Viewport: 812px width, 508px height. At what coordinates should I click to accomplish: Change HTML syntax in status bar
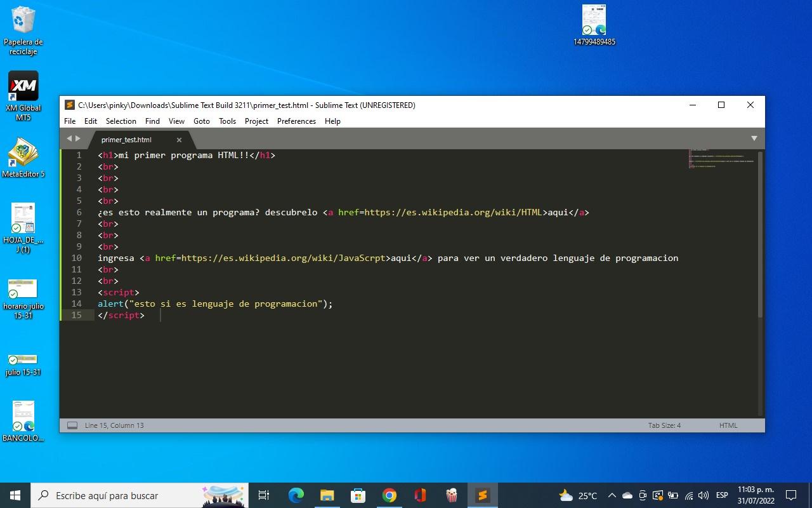(728, 425)
